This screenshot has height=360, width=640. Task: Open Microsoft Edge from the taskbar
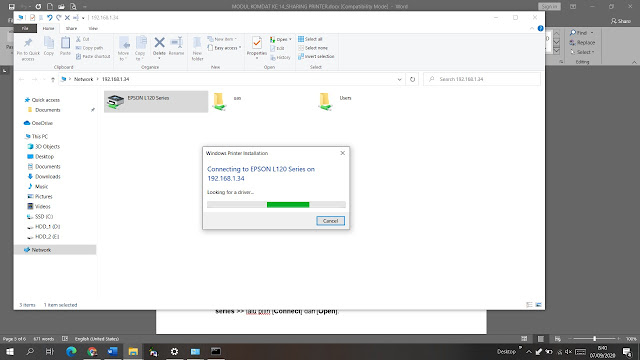[71, 351]
